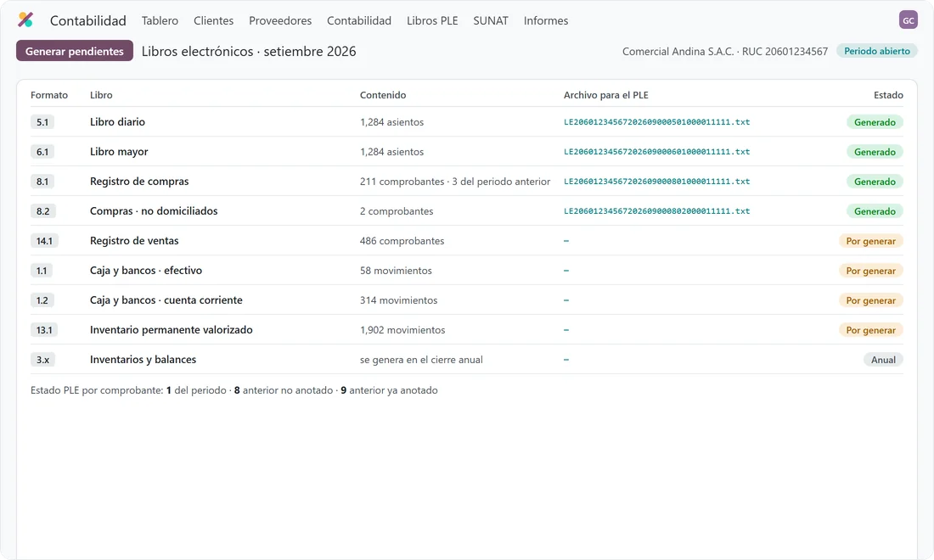Select Caja y bancos · cuenta corriente
The width and height of the screenshot is (934, 560).
pyautogui.click(x=166, y=300)
